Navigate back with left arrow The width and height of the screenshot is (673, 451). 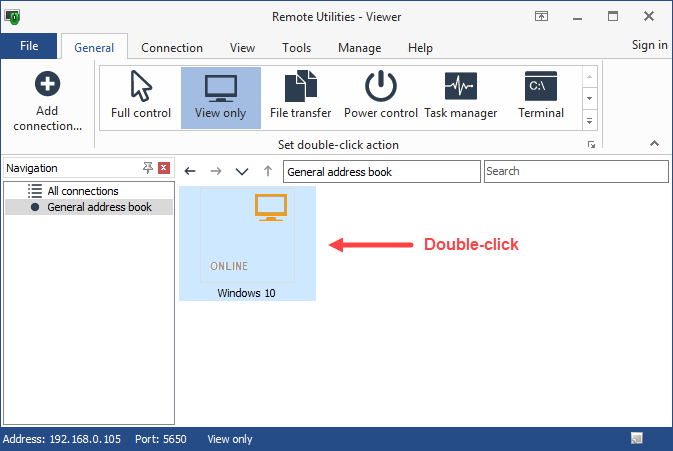pos(191,171)
